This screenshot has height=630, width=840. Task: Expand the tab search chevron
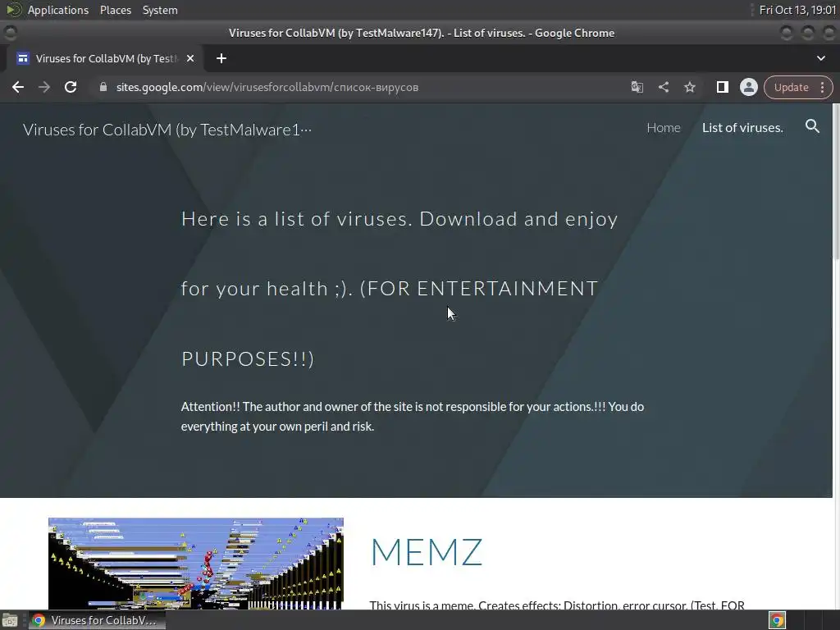point(820,58)
